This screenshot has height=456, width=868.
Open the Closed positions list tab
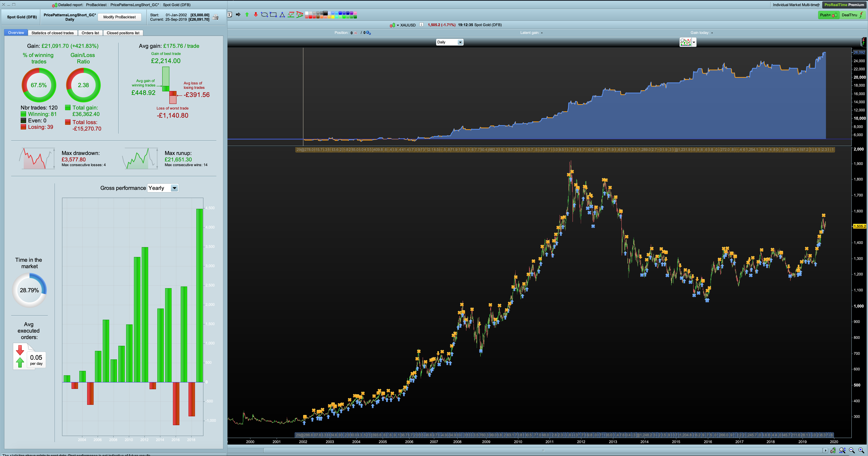123,33
